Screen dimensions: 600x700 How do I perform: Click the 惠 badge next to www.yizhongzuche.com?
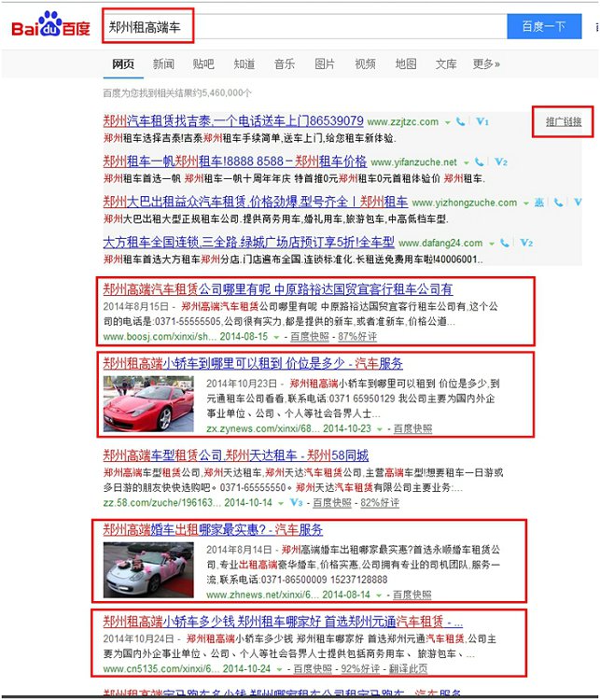(539, 203)
